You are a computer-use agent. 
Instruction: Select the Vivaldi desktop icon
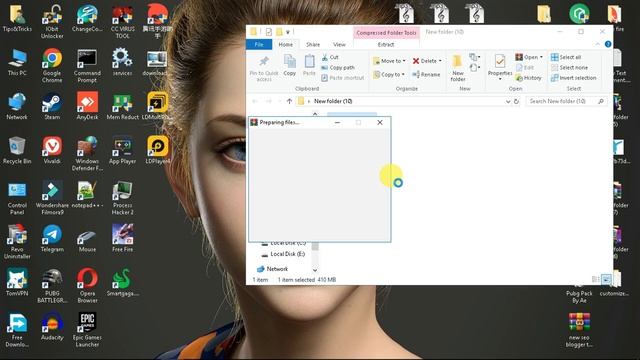(52, 150)
